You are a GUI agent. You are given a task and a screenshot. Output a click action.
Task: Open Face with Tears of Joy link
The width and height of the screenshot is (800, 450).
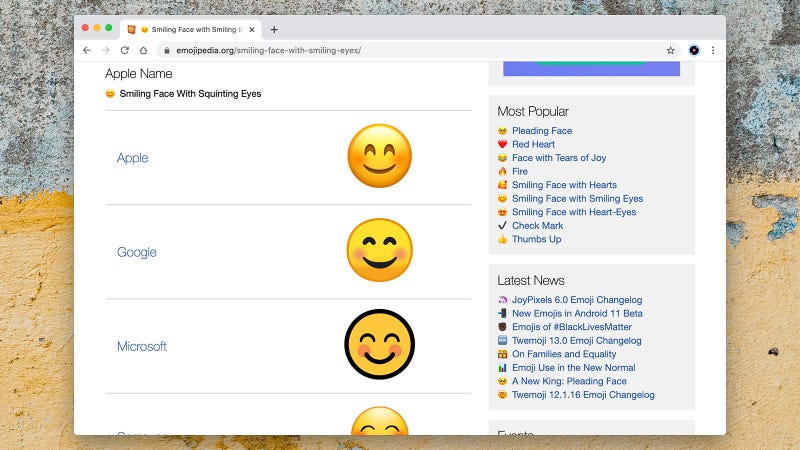tap(559, 158)
